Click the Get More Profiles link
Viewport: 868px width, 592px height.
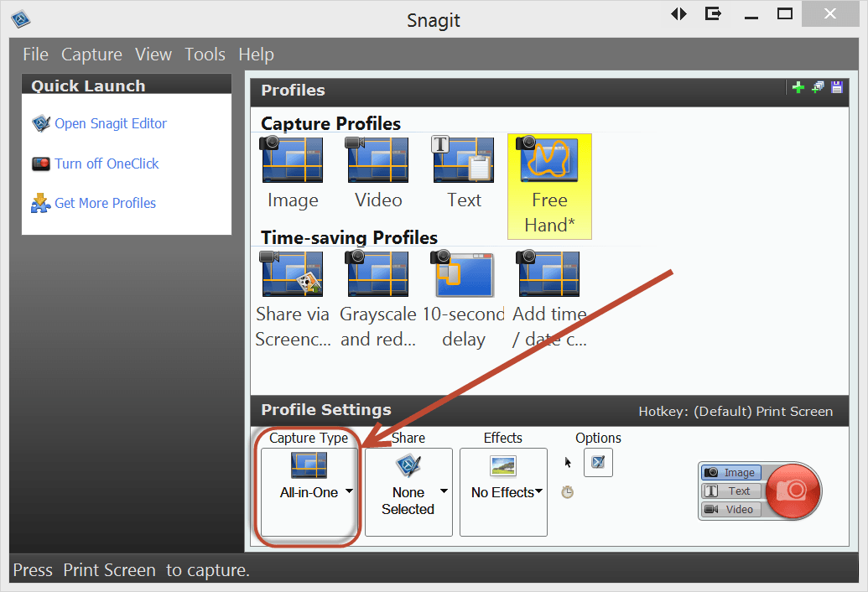(105, 203)
